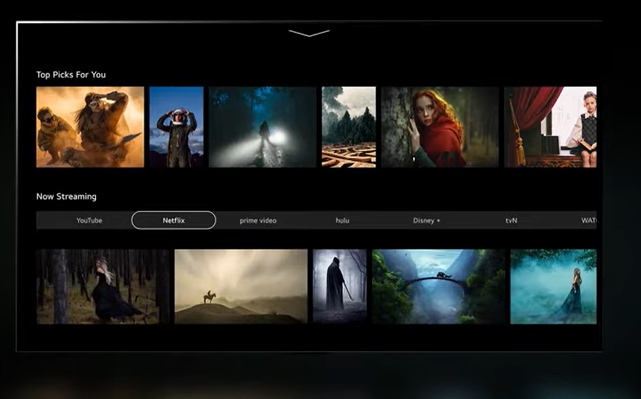Play the teal misty gown thumbnail
The width and height of the screenshot is (641, 399).
click(553, 287)
